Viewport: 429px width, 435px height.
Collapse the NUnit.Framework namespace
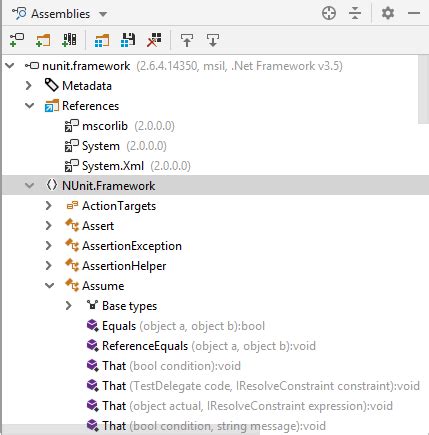point(30,186)
